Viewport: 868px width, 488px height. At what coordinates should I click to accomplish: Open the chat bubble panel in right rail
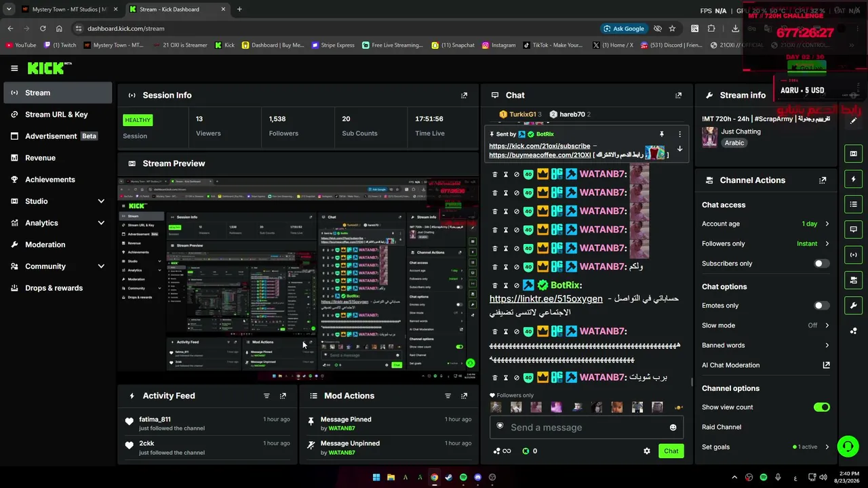coord(853,229)
